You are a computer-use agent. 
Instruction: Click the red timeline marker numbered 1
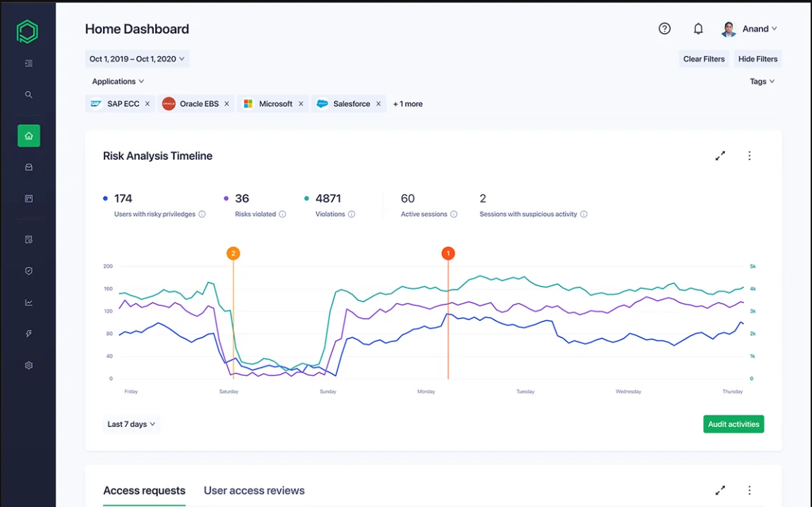pyautogui.click(x=448, y=254)
